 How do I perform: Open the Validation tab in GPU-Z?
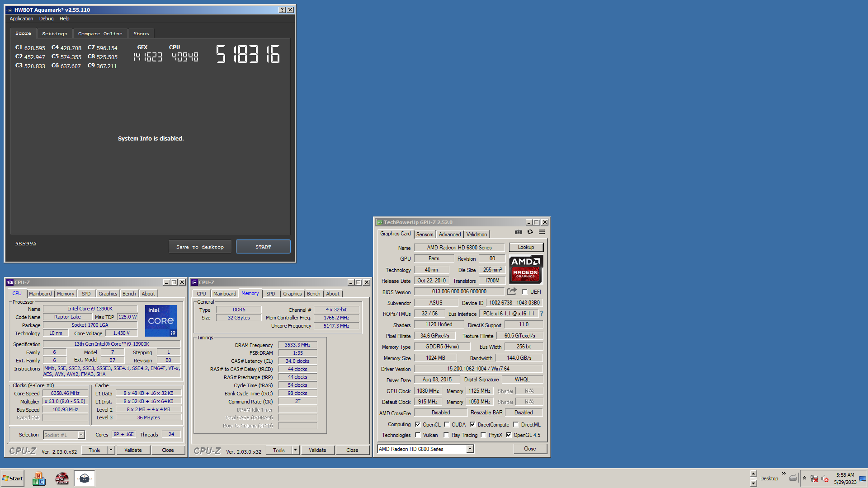click(x=476, y=235)
